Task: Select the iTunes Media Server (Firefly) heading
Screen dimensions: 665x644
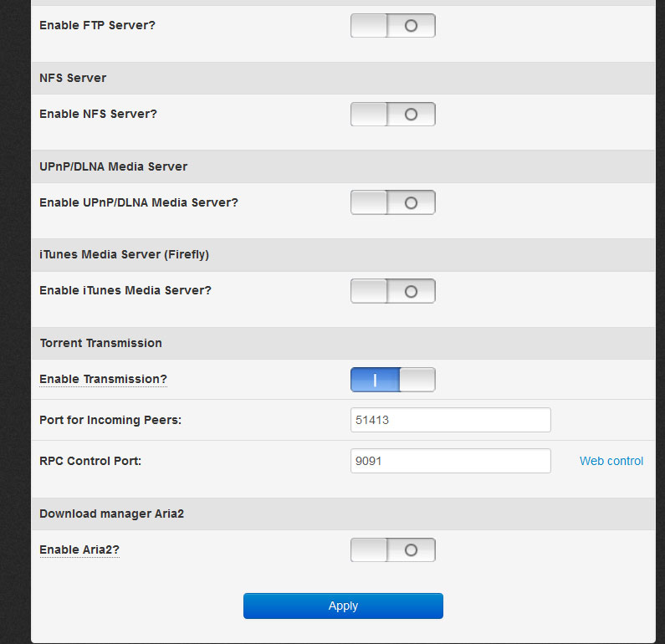Action: 124,255
